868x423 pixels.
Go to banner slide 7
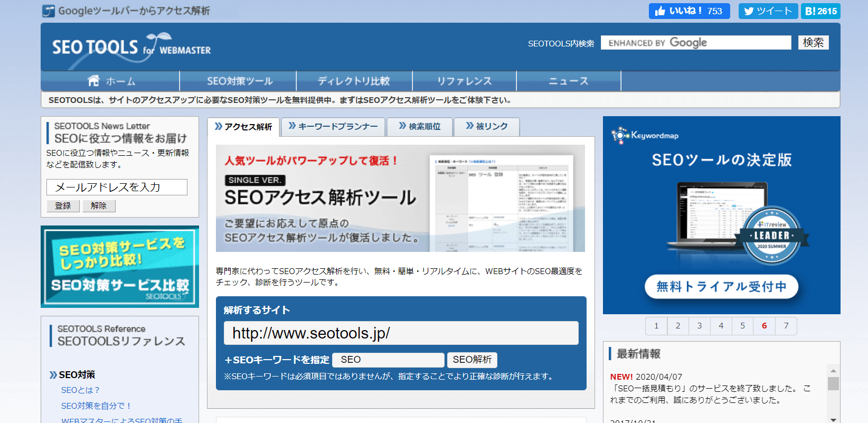[x=786, y=326]
